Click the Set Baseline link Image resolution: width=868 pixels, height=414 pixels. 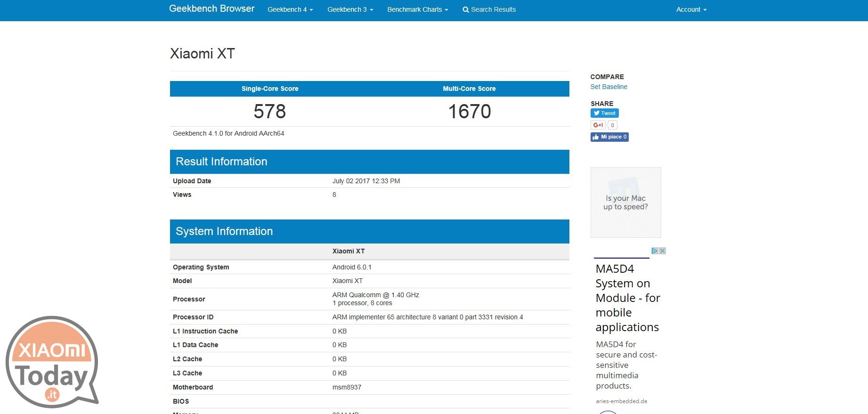coord(608,87)
